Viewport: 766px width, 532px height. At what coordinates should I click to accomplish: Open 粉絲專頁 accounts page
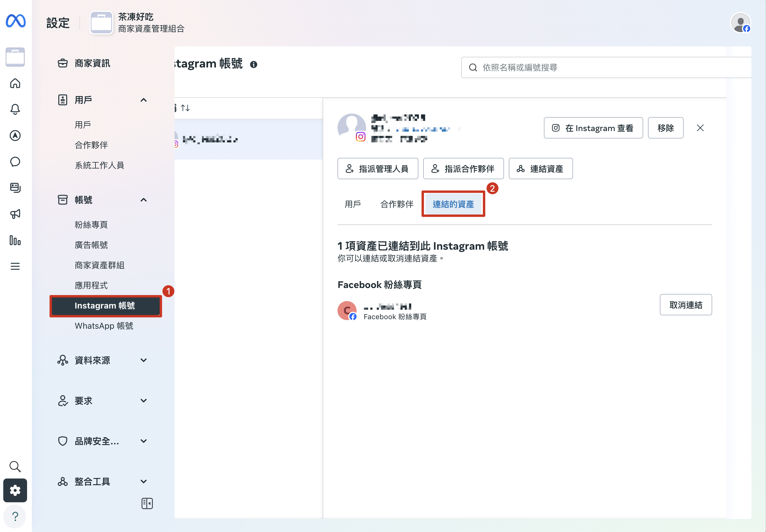tap(91, 225)
